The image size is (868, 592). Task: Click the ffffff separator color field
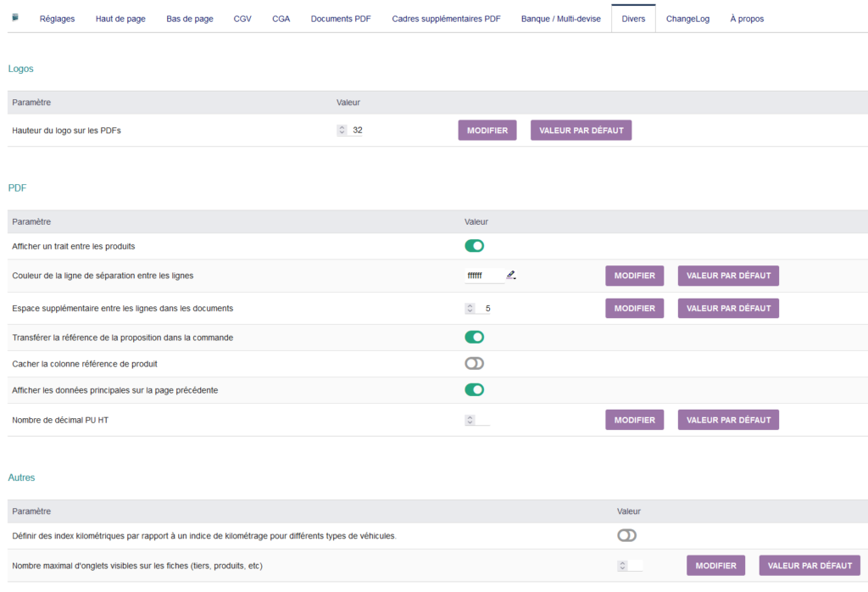coord(484,276)
